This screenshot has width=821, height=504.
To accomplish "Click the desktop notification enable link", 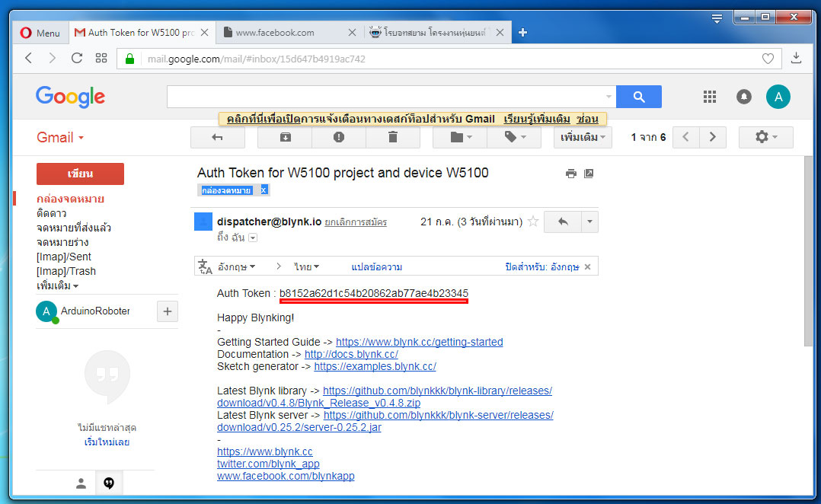I will coord(264,119).
